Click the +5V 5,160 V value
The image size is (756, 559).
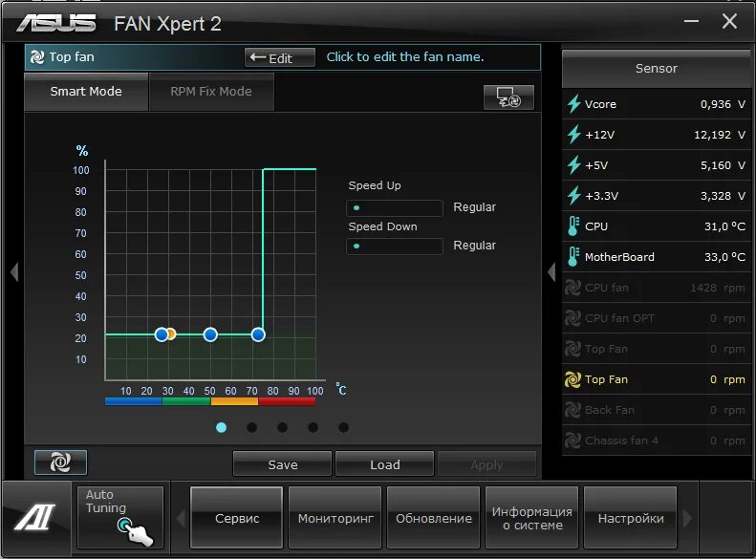pos(723,165)
